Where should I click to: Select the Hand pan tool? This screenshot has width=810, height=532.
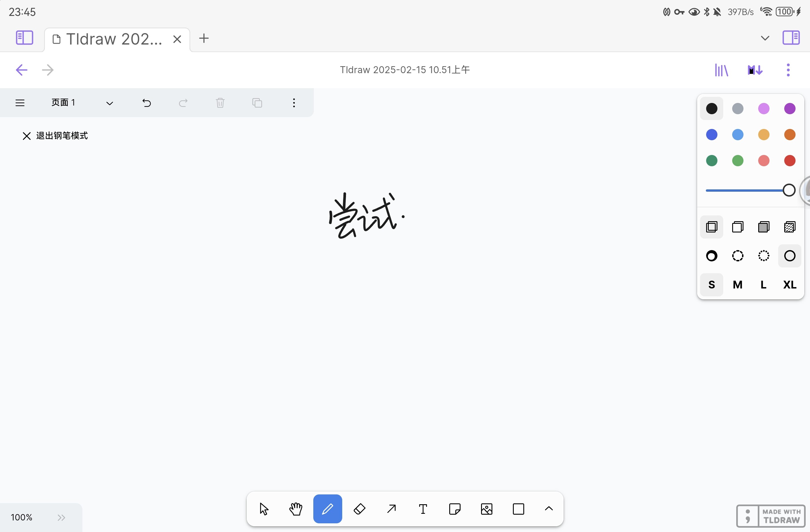296,509
